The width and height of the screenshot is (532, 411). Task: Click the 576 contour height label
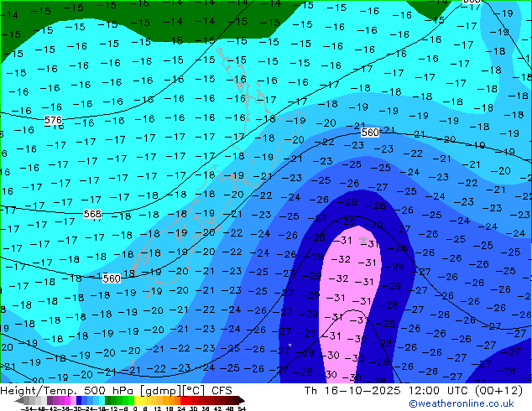pos(53,120)
